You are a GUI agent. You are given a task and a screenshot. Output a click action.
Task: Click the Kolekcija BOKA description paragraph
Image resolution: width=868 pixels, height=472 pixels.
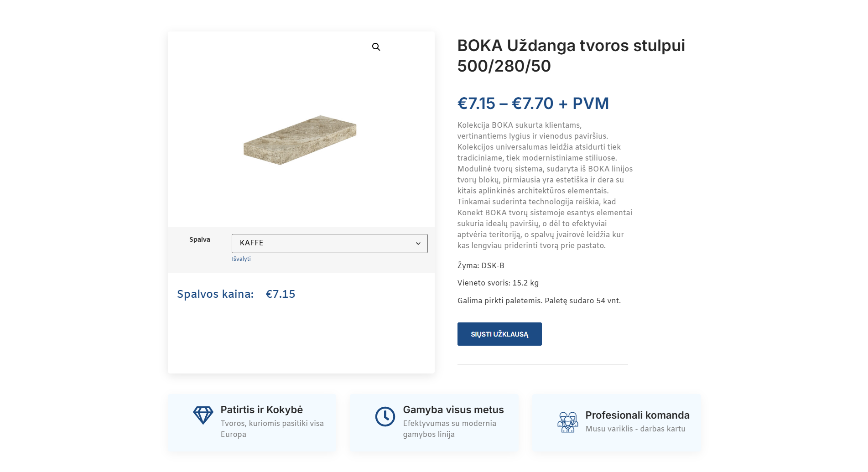pos(545,185)
